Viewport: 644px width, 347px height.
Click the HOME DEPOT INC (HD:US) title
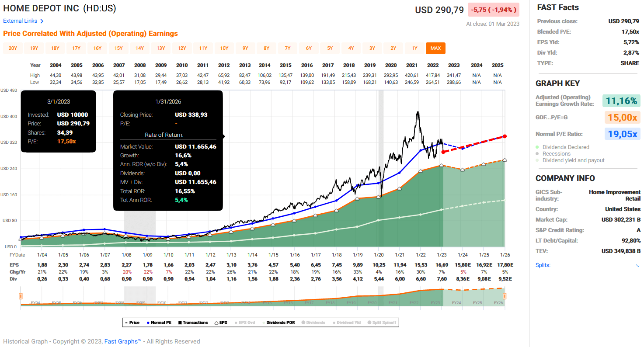click(x=59, y=8)
